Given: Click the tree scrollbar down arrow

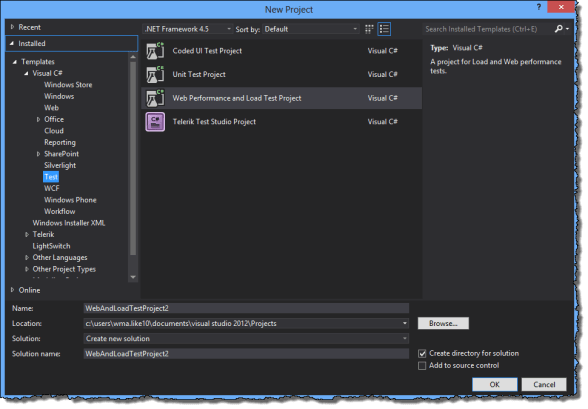Looking at the screenshot, I should (133, 277).
